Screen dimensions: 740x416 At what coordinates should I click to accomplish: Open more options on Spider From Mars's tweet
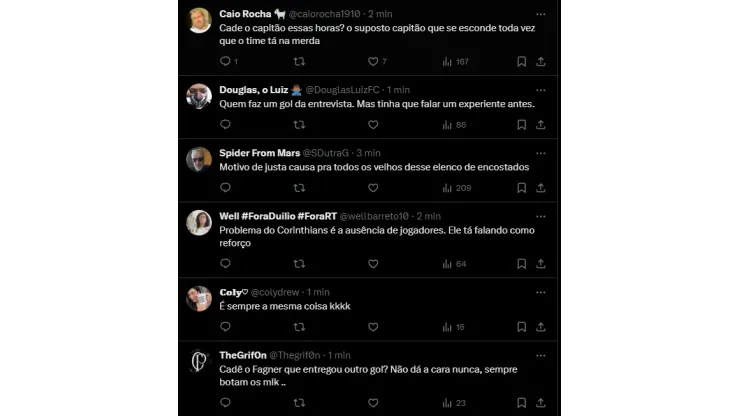(541, 153)
